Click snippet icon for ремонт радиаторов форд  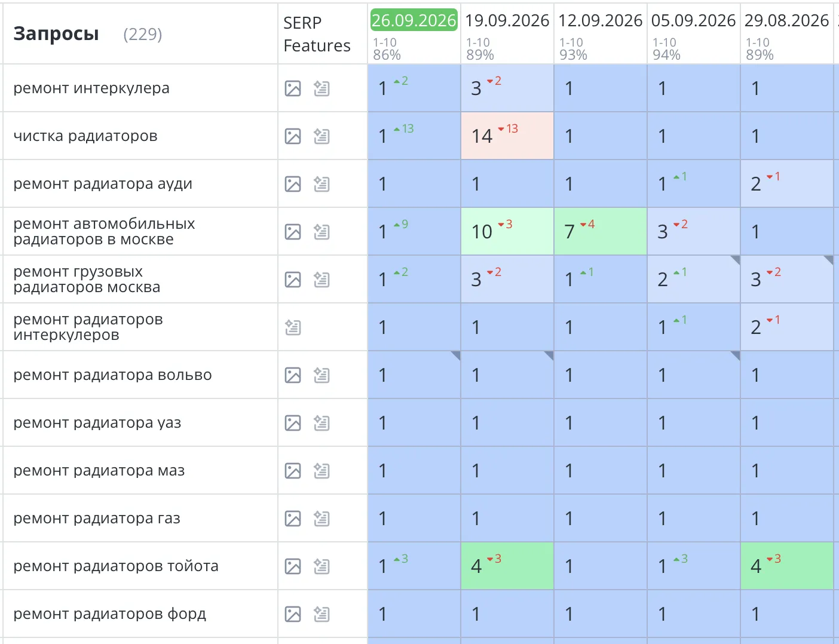321,614
